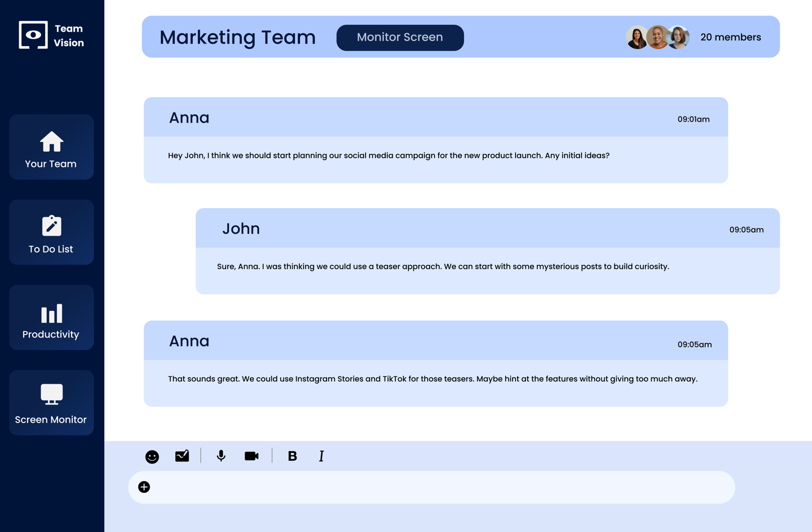Image resolution: width=812 pixels, height=532 pixels.
Task: Click the 09:05am timestamp on Anna's message
Action: 695,344
